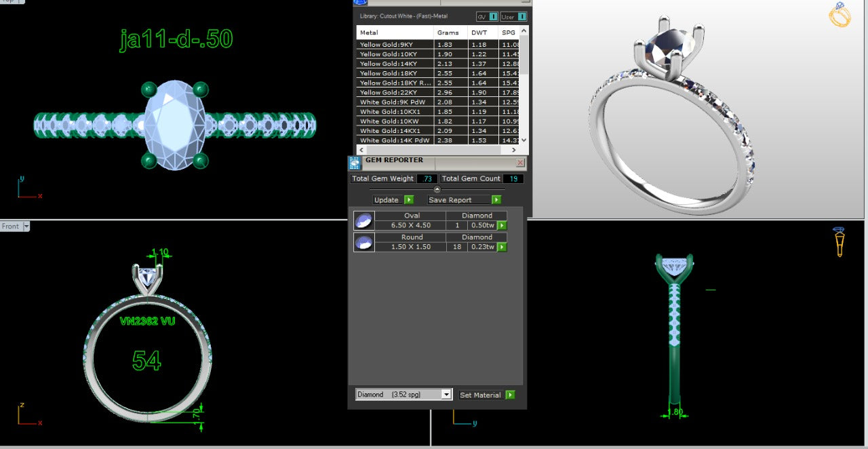Click the Save Report button
The image size is (868, 449).
coord(460,199)
